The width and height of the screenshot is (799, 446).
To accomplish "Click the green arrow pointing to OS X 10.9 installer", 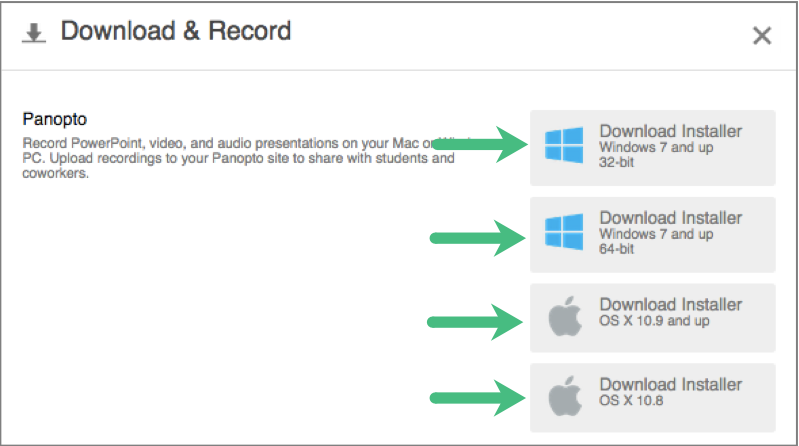I will [x=475, y=322].
